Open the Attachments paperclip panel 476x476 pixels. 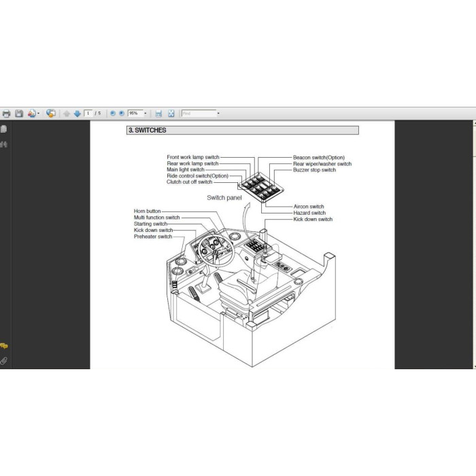(x=3, y=360)
